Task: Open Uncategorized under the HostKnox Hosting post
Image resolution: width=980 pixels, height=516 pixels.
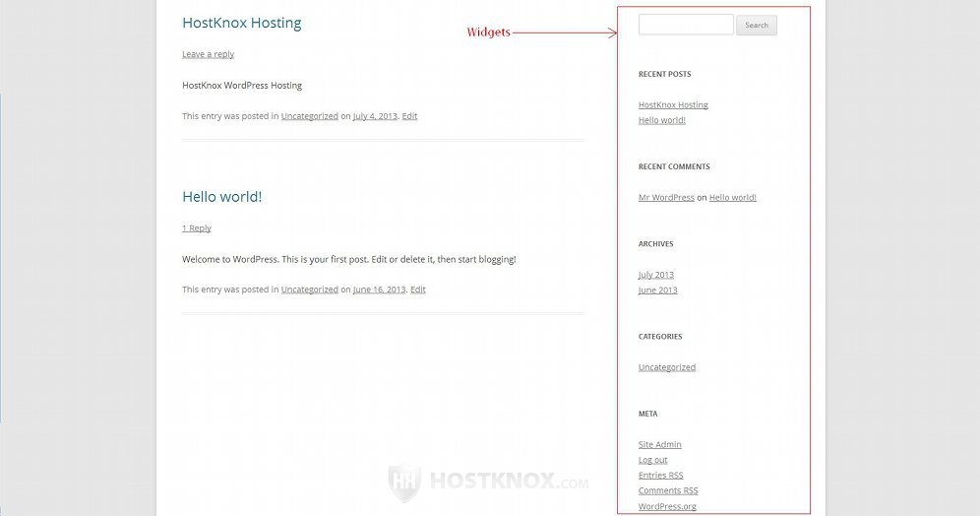Action: (309, 116)
